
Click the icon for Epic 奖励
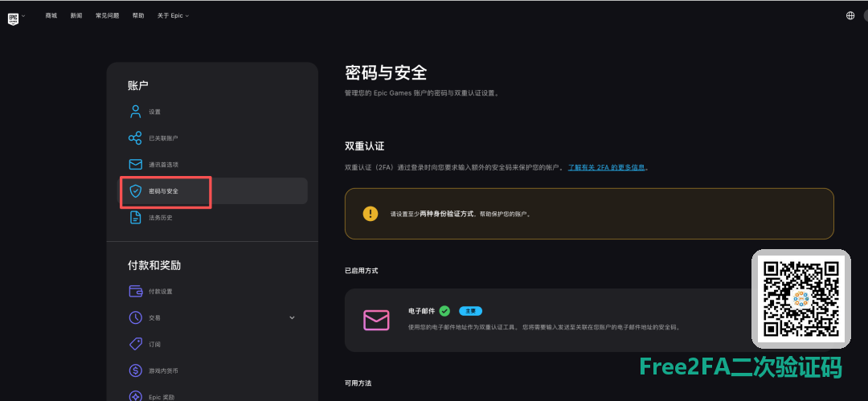(135, 396)
